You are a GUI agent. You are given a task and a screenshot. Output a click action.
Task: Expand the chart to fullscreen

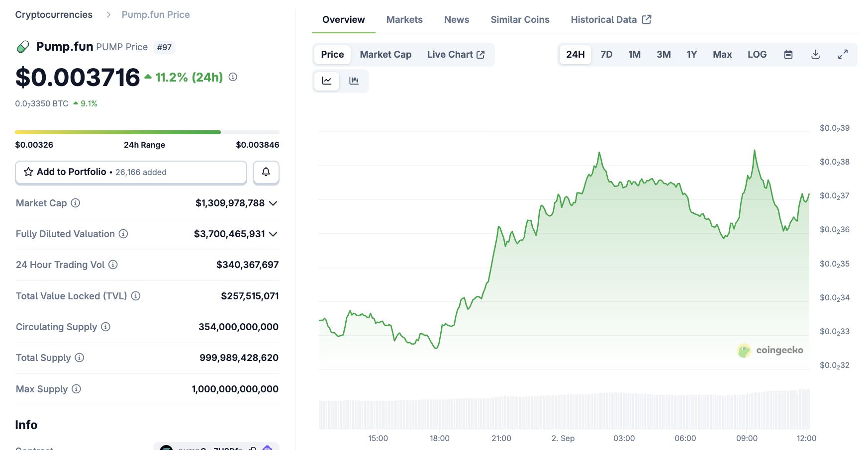point(843,55)
